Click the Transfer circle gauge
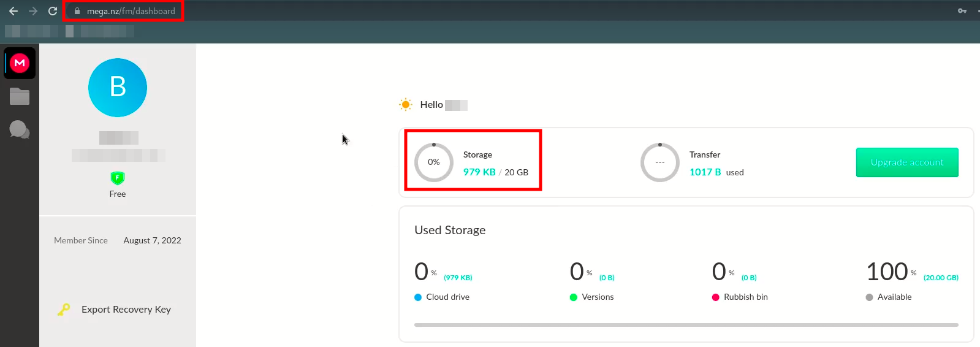 pos(660,162)
